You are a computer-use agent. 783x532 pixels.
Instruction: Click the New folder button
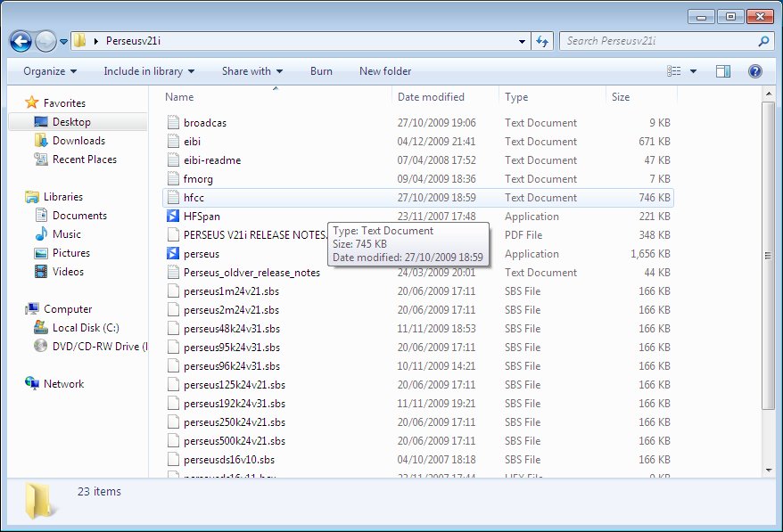point(385,71)
